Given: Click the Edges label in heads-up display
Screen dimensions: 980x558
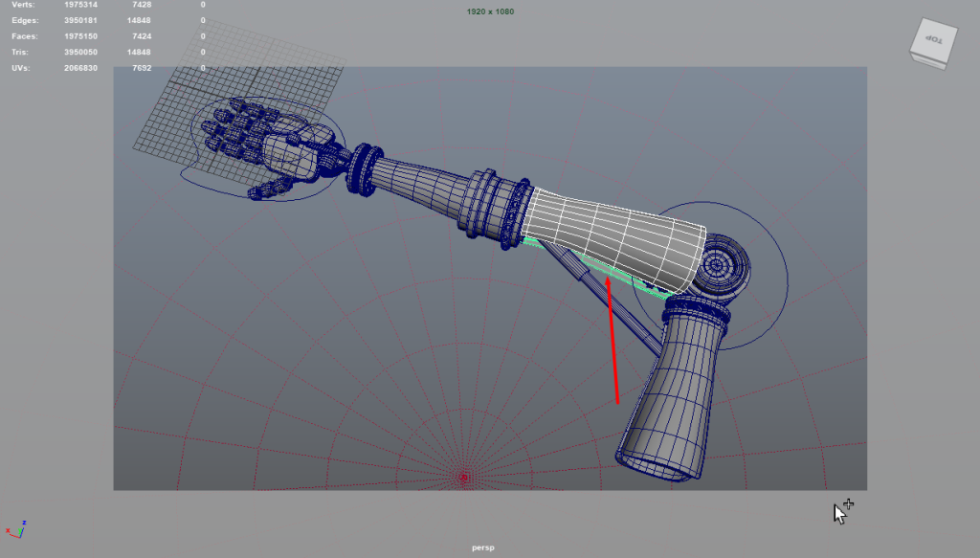Looking at the screenshot, I should (25, 20).
